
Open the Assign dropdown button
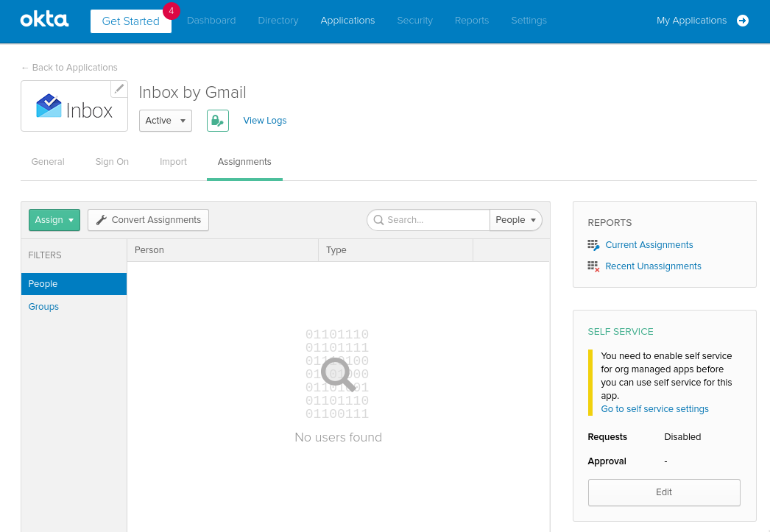(x=54, y=220)
